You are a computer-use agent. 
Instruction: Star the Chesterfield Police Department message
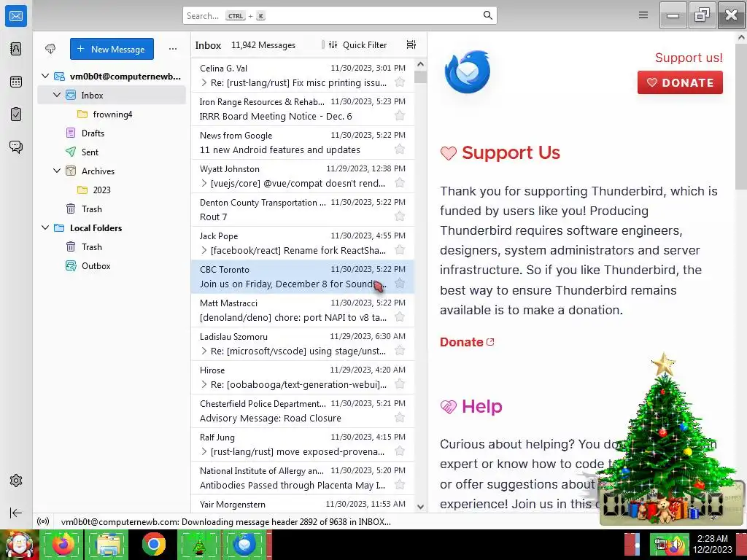pyautogui.click(x=400, y=418)
